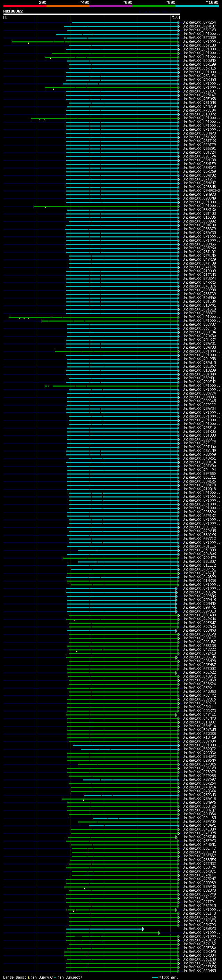222x980 pixels.
Task: Click on UniRef100_B8A2Y6
Action: 199,535
